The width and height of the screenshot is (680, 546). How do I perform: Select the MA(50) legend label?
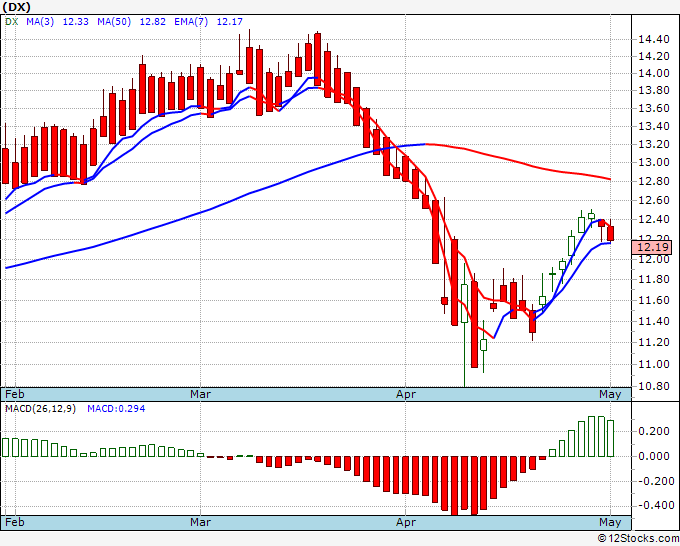pos(114,21)
